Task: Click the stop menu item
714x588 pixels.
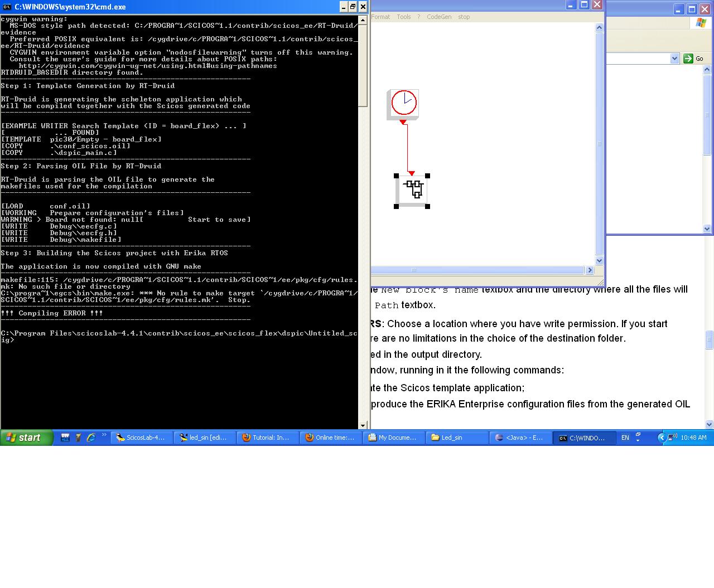Action: click(x=464, y=17)
